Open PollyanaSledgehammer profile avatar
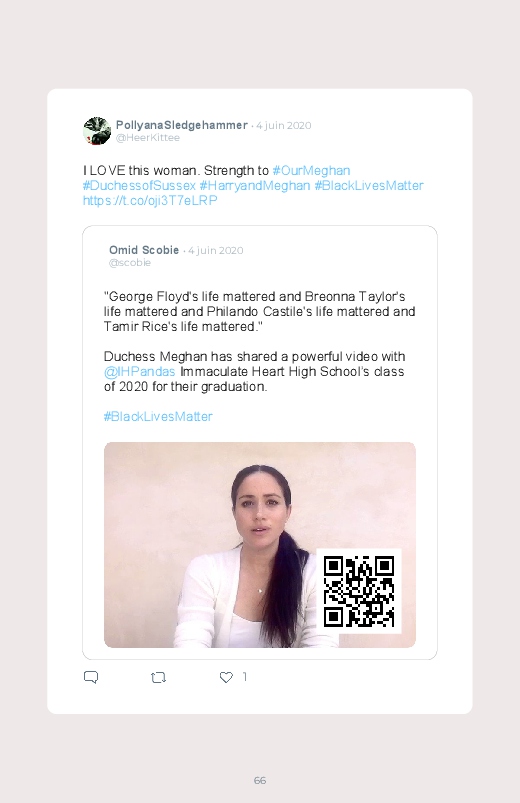 97,131
